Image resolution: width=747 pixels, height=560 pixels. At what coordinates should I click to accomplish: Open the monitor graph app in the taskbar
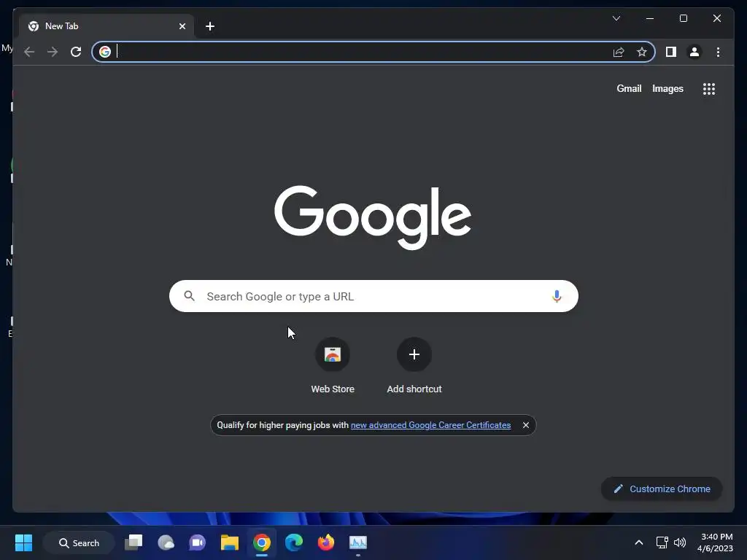[357, 542]
